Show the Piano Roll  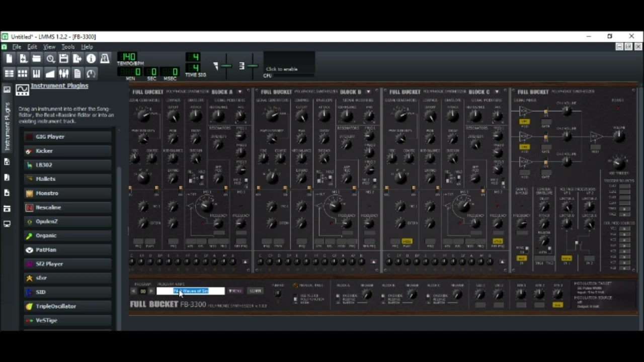click(x=37, y=73)
